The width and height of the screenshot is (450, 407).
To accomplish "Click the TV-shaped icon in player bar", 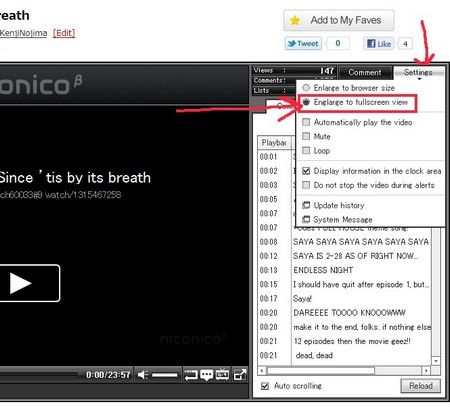I will pos(222,375).
